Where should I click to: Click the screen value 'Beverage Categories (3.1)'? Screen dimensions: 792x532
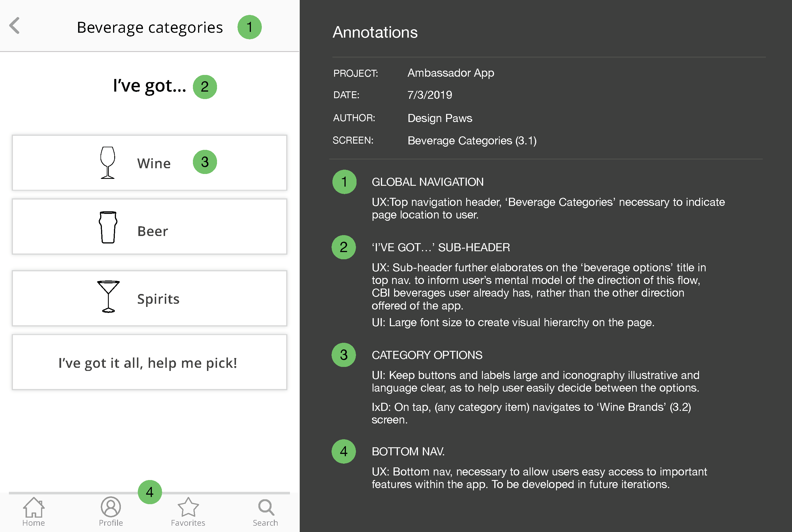tap(472, 140)
